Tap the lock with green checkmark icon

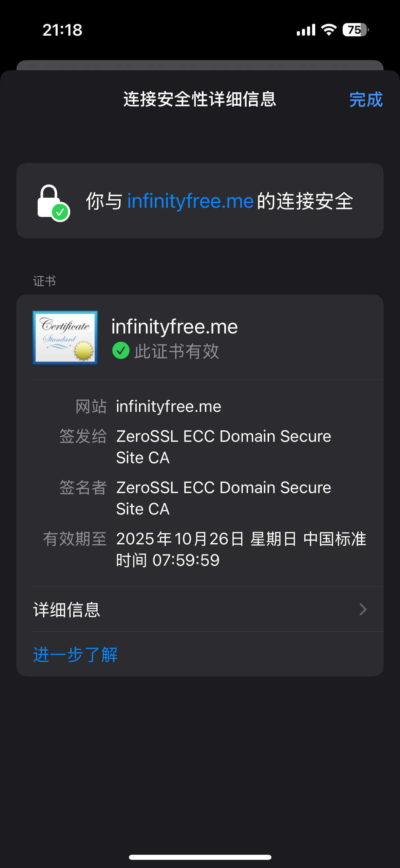[53, 203]
